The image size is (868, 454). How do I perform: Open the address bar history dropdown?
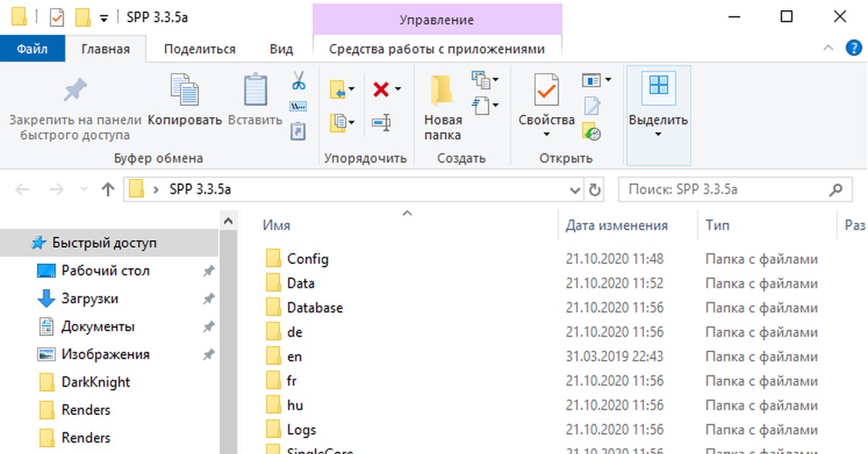[575, 190]
